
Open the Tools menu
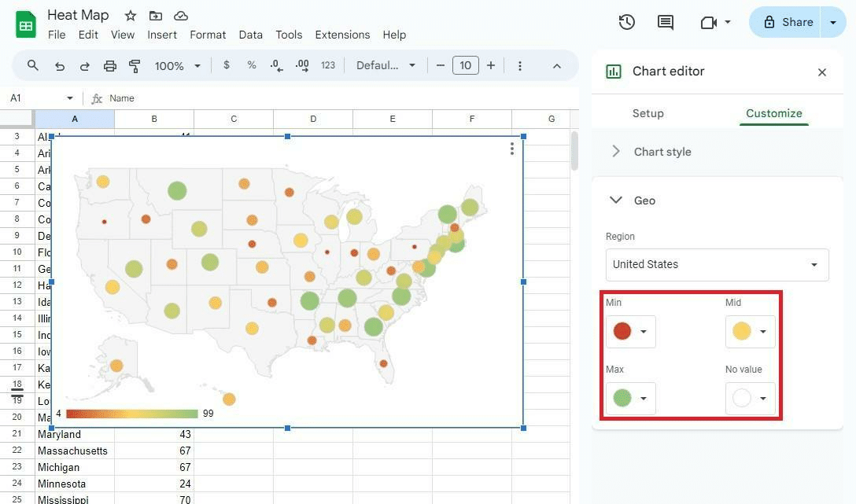coord(289,35)
